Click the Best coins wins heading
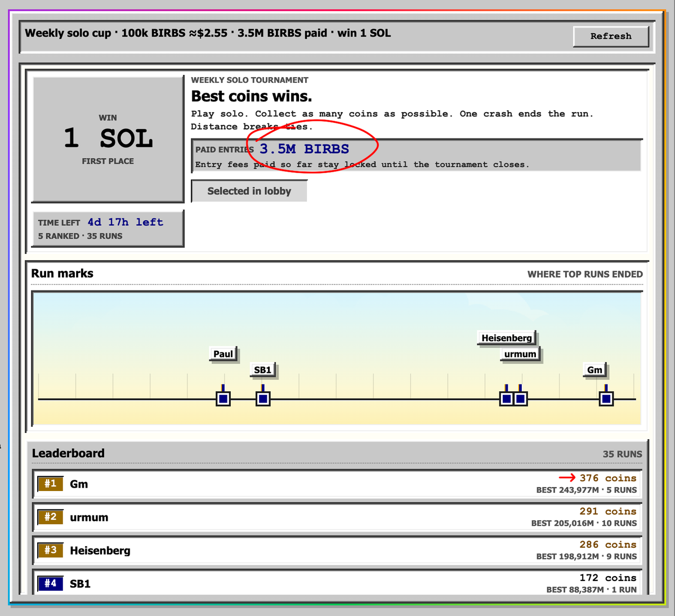The width and height of the screenshot is (675, 616). tap(252, 96)
